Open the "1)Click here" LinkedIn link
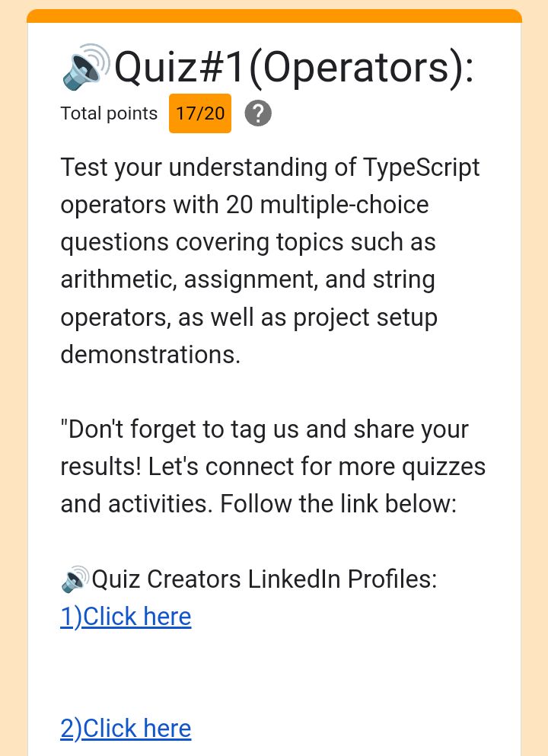This screenshot has height=756, width=548. click(126, 616)
